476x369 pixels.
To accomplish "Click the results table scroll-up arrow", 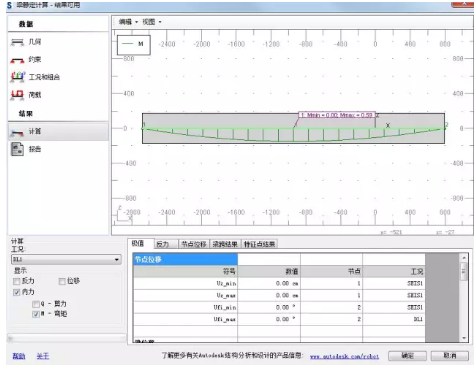I will (464, 258).
